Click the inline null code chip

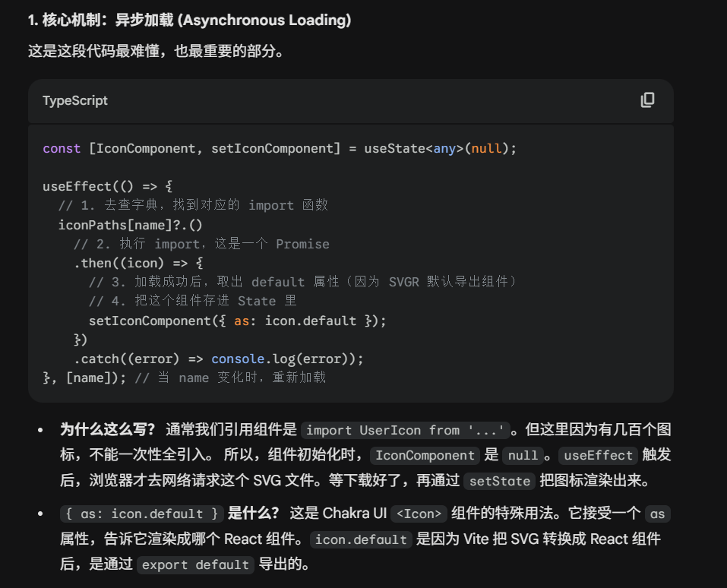(x=523, y=456)
